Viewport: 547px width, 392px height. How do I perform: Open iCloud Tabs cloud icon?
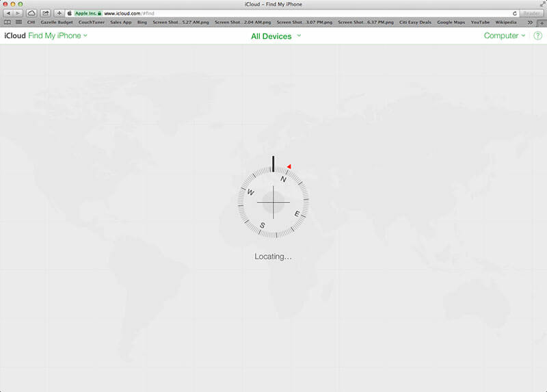point(31,13)
